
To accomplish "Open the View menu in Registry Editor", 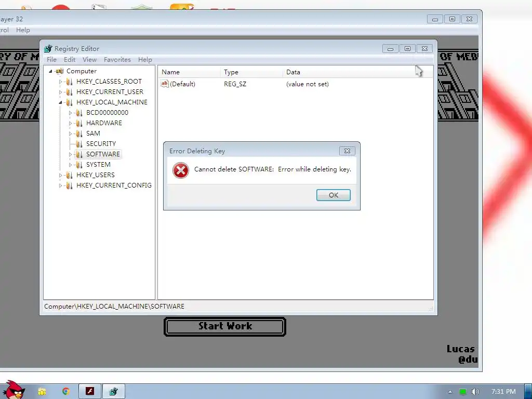I will click(89, 60).
